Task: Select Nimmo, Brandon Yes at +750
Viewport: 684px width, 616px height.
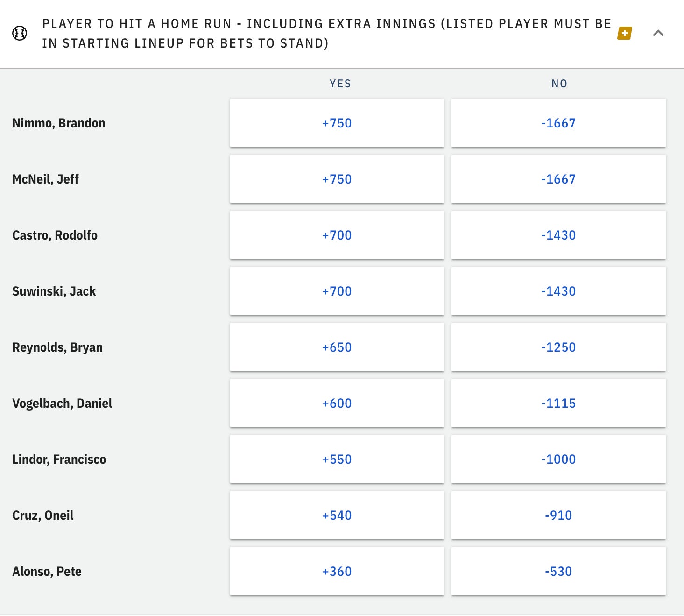Action: (337, 123)
